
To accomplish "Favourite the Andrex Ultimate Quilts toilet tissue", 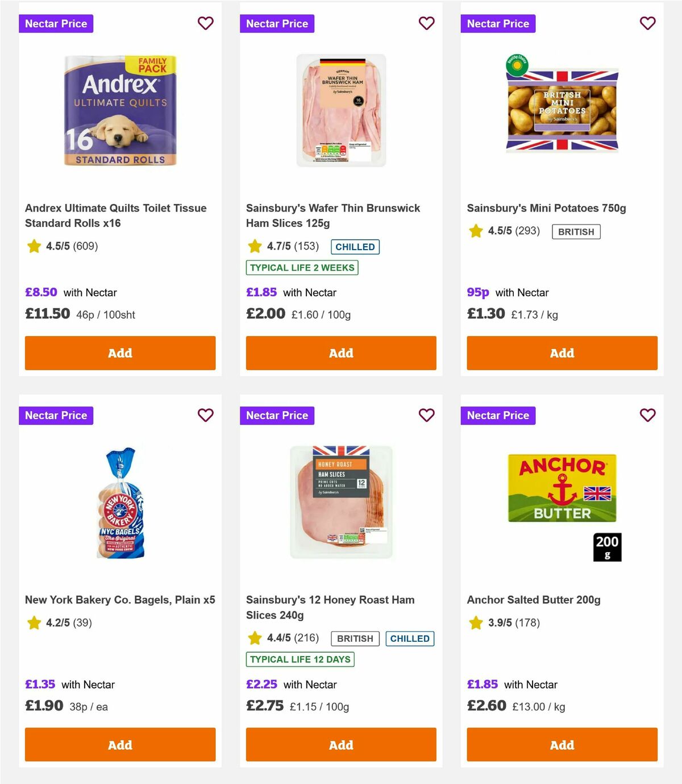I will coord(205,23).
